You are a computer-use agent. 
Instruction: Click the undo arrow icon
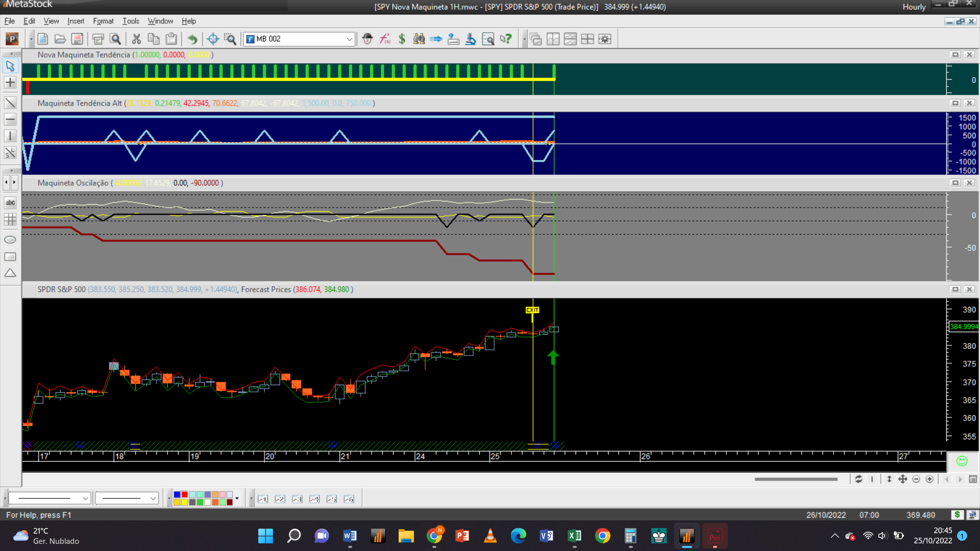pyautogui.click(x=192, y=39)
